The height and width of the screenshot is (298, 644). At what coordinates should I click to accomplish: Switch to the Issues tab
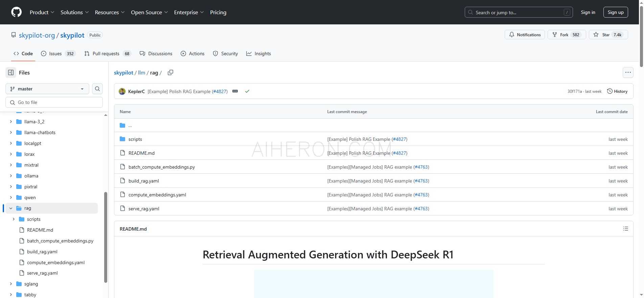pos(58,54)
